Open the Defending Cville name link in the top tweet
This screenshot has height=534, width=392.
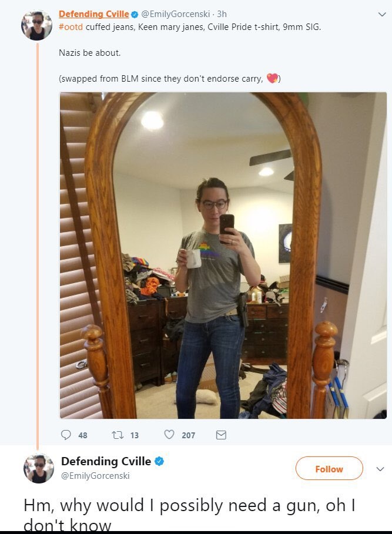click(93, 14)
